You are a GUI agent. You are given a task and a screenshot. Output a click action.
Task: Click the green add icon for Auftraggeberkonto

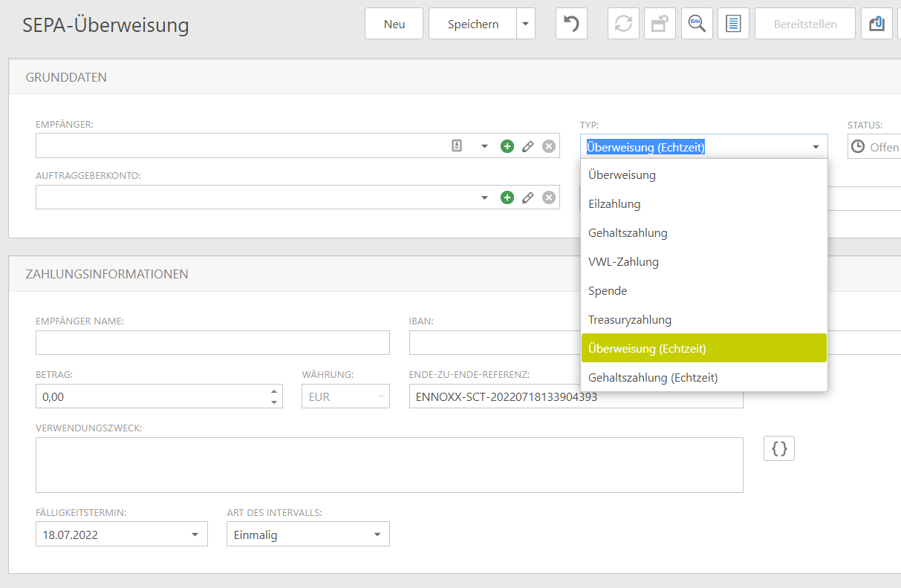coord(507,197)
